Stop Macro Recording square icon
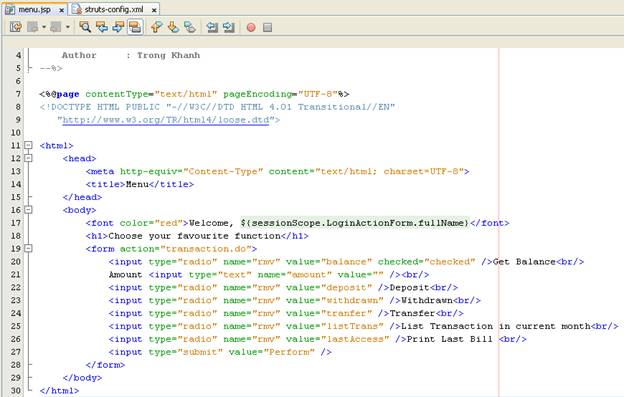Viewport: 624px width, 397px height. (267, 27)
